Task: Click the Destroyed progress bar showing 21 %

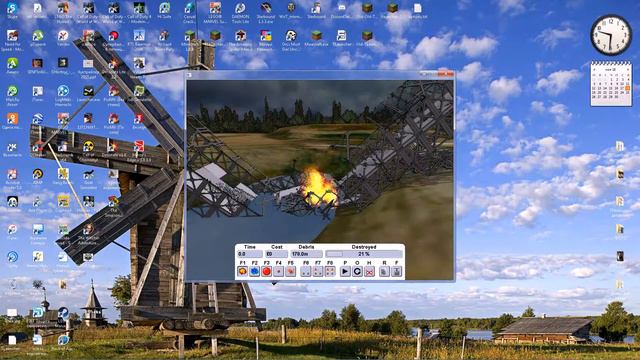Action: click(x=364, y=254)
